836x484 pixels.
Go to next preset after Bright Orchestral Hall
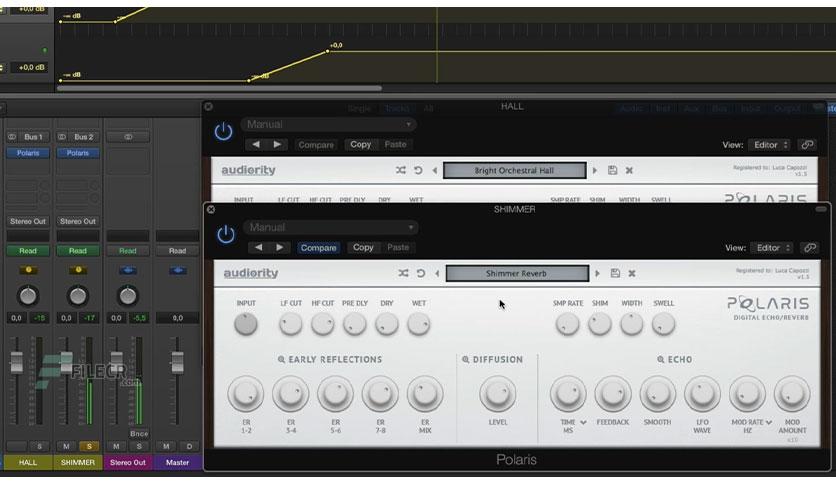[x=594, y=171]
